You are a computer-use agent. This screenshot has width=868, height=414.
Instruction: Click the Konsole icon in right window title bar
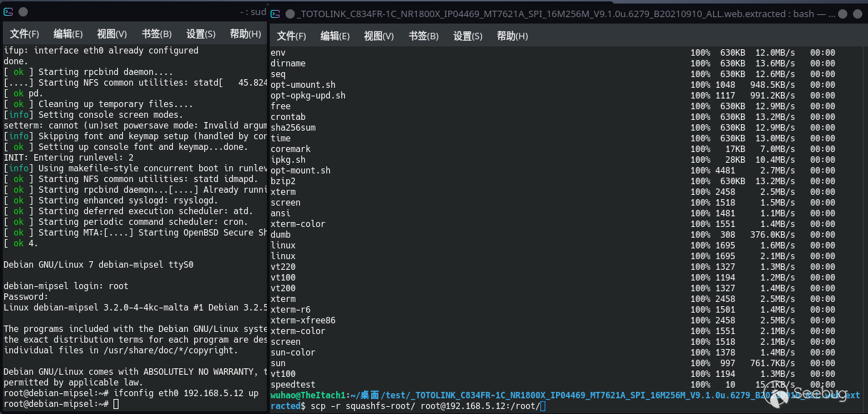[x=276, y=14]
